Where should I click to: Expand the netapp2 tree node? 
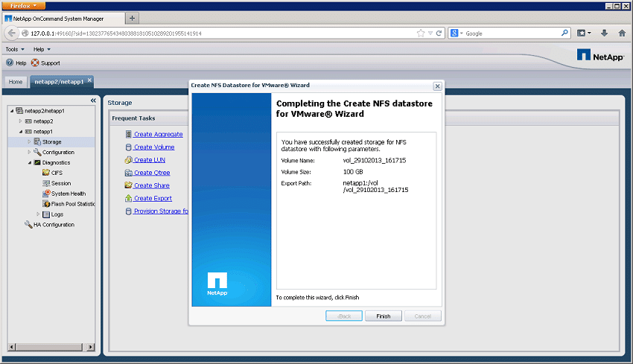(x=21, y=121)
